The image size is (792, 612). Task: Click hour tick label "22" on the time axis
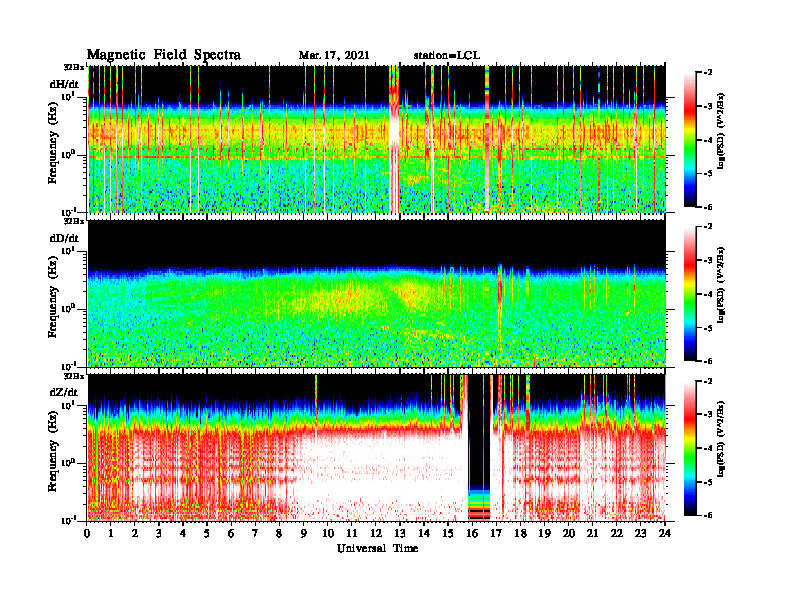(x=617, y=534)
